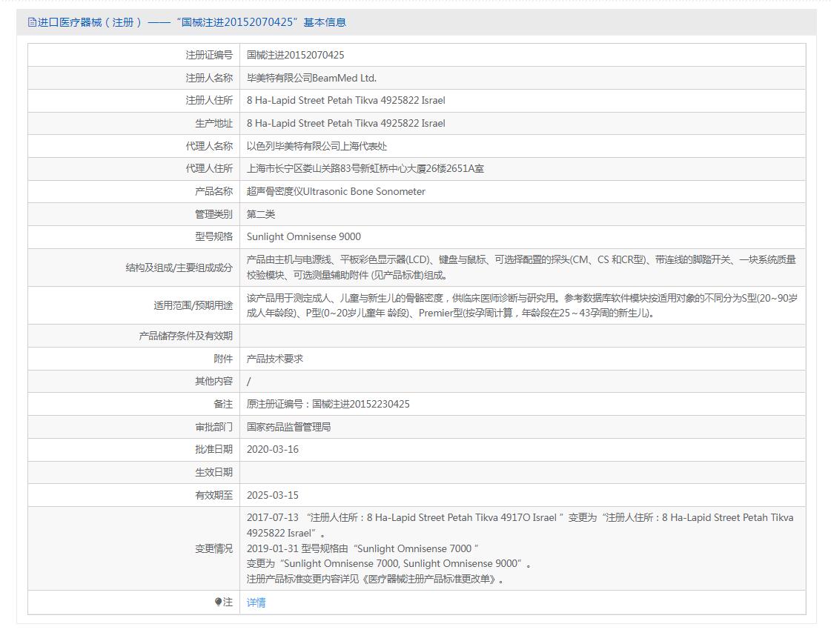Click the structure description starting 产品由主机与电源线
The height and width of the screenshot is (644, 831).
(x=521, y=268)
